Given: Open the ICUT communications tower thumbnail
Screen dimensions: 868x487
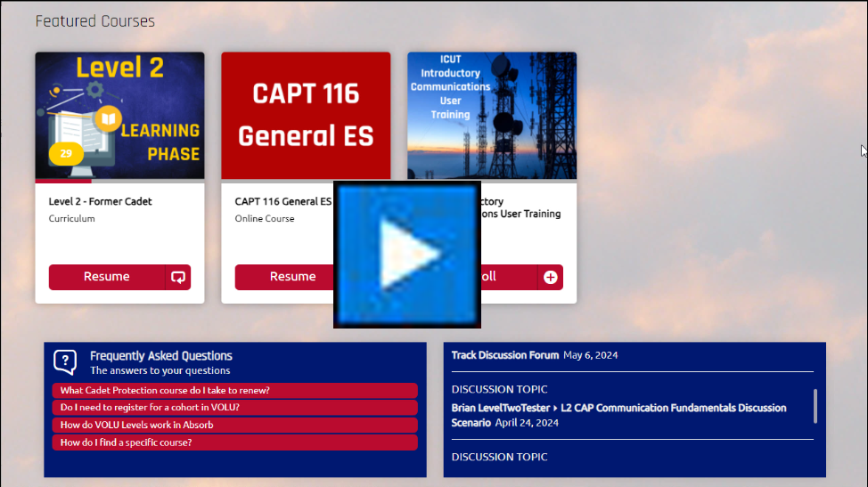Looking at the screenshot, I should click(492, 116).
